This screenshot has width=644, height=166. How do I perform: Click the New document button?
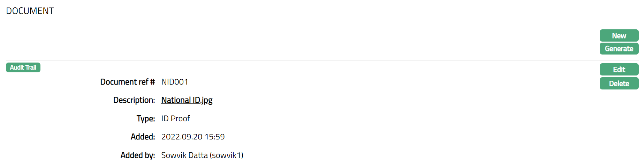619,36
